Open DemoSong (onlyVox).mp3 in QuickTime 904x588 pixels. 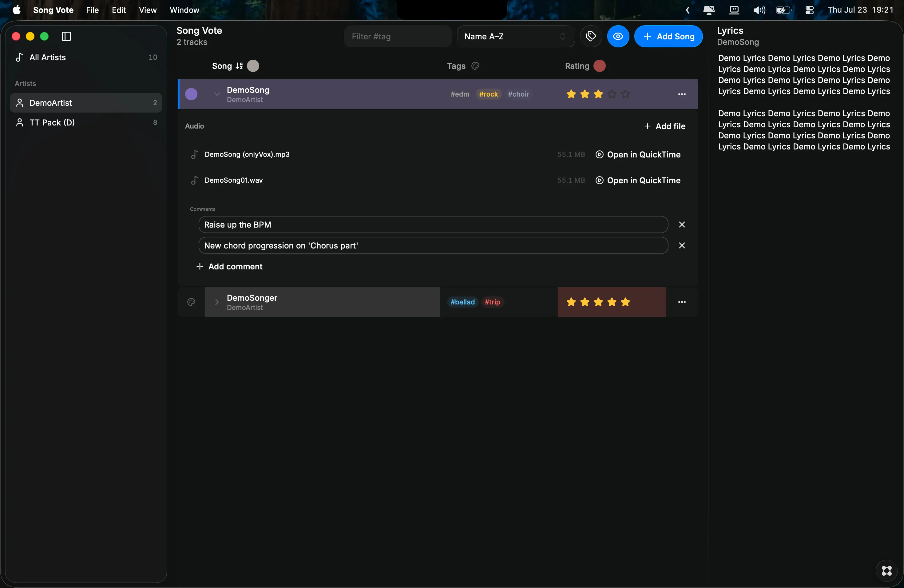click(x=638, y=155)
